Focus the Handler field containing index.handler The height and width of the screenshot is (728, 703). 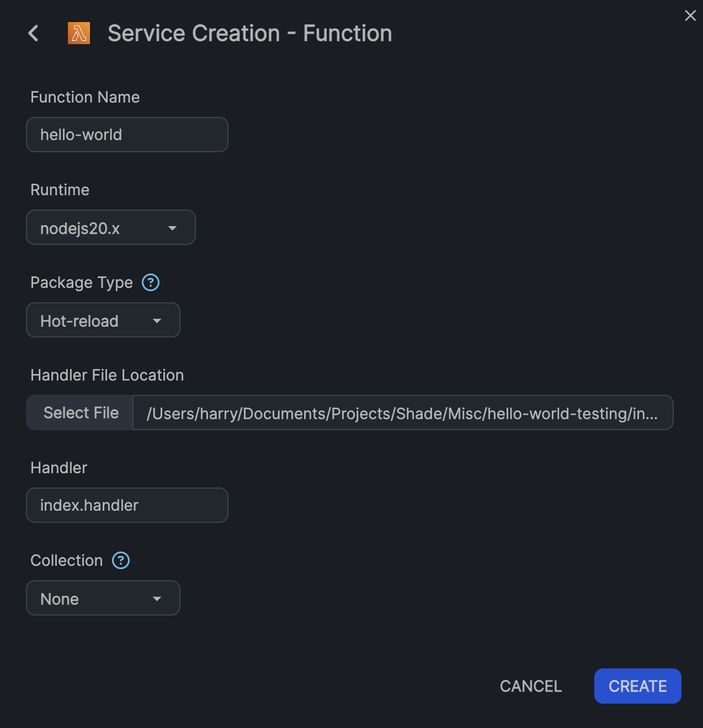coord(127,505)
